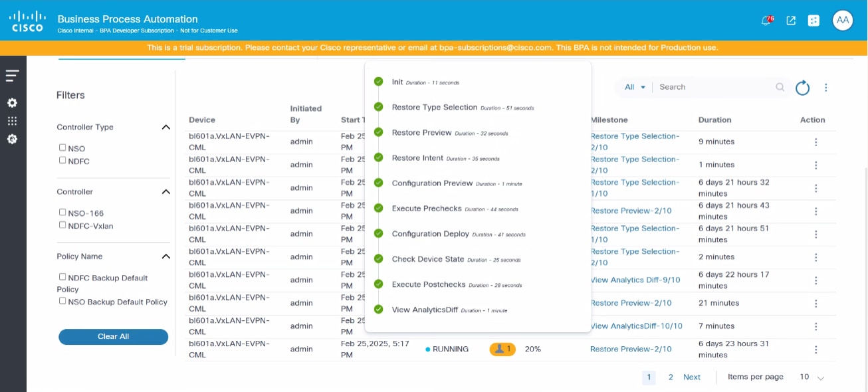Open View Analytics Diff-9/10 milestone link

point(635,280)
